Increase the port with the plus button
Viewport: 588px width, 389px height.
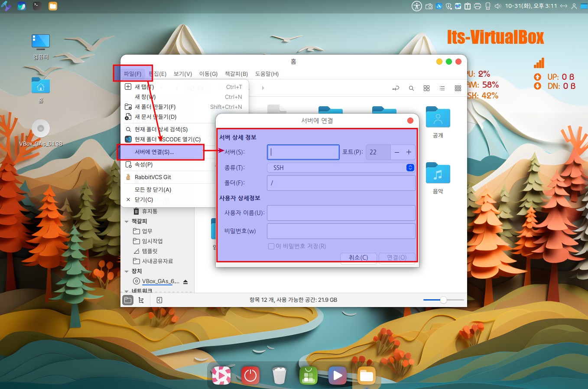pos(409,152)
